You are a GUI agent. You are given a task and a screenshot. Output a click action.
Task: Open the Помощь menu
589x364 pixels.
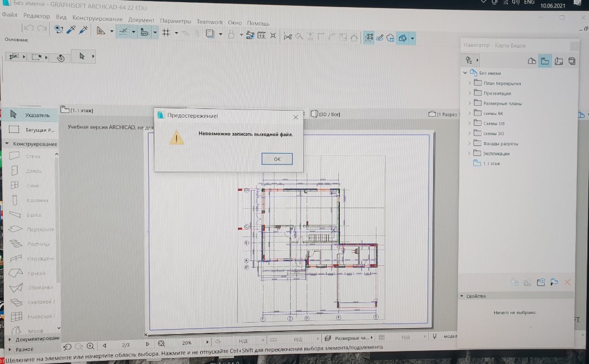click(258, 23)
